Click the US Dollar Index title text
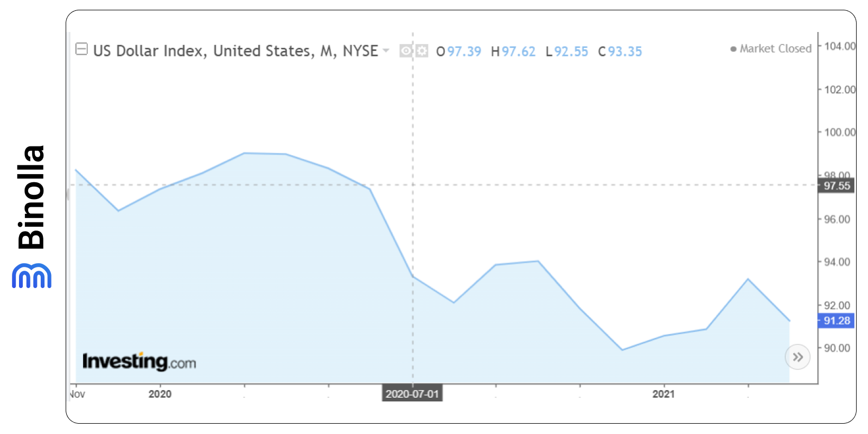Screen dimensions: 868x434 (235, 51)
